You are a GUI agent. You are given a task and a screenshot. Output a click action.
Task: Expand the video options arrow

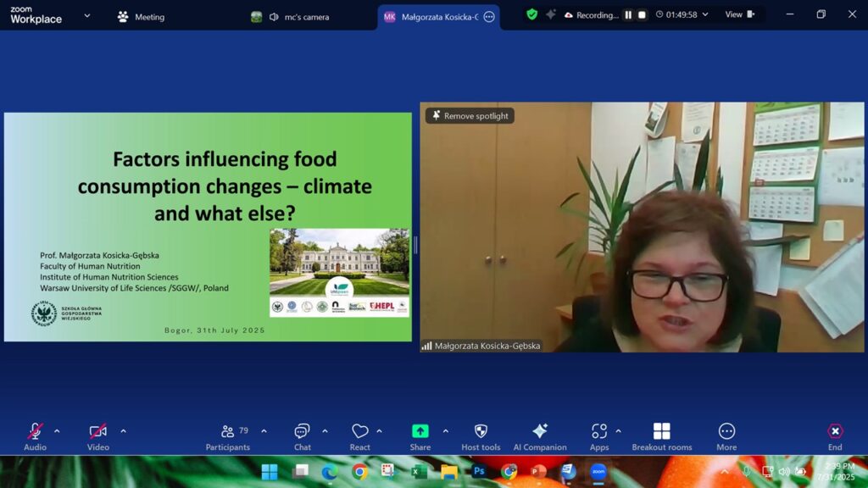(x=123, y=431)
